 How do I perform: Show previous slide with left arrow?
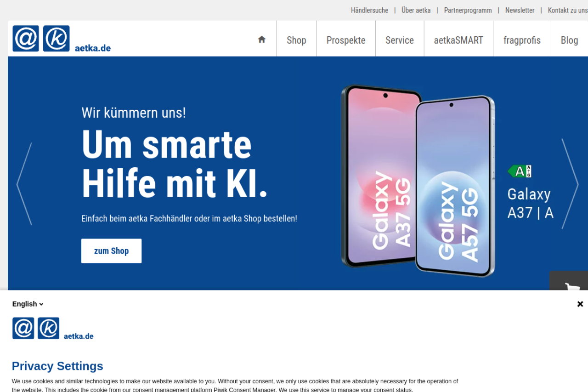[x=24, y=184]
